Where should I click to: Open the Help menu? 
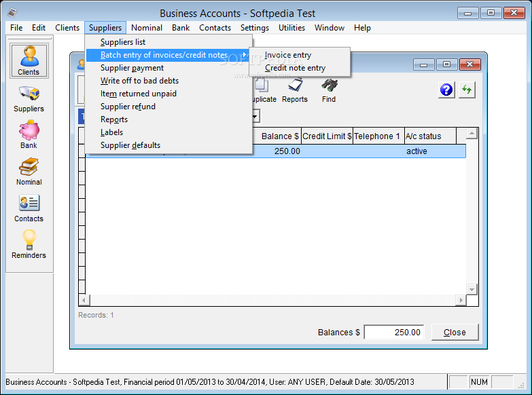tap(362, 28)
